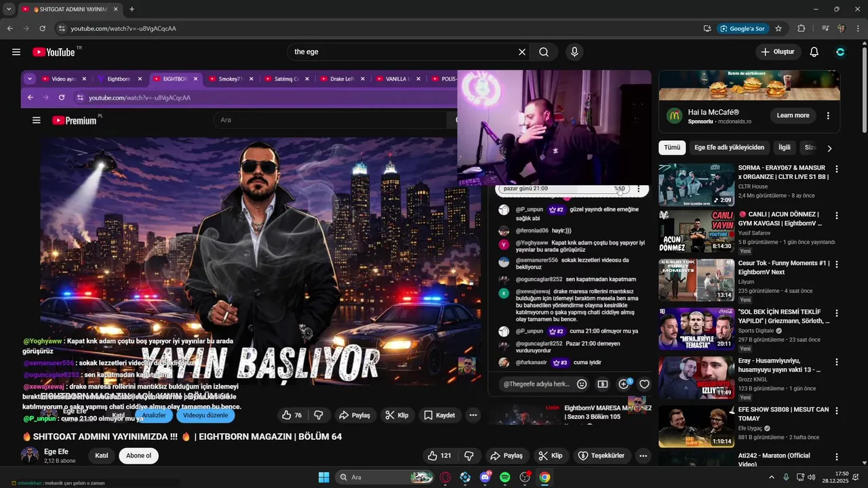Open the YouTube account avatar menu

840,52
